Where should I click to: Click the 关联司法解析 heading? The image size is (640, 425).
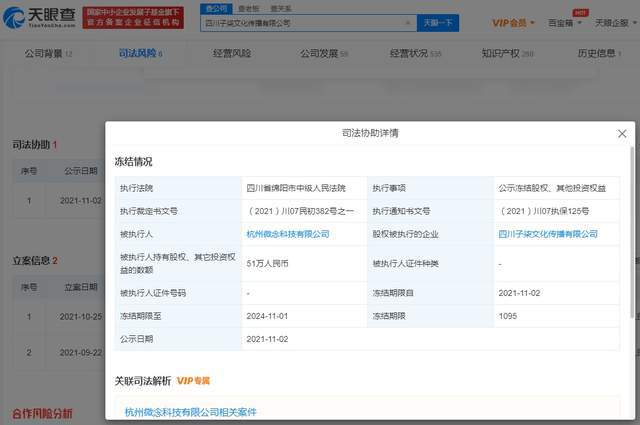[142, 381]
